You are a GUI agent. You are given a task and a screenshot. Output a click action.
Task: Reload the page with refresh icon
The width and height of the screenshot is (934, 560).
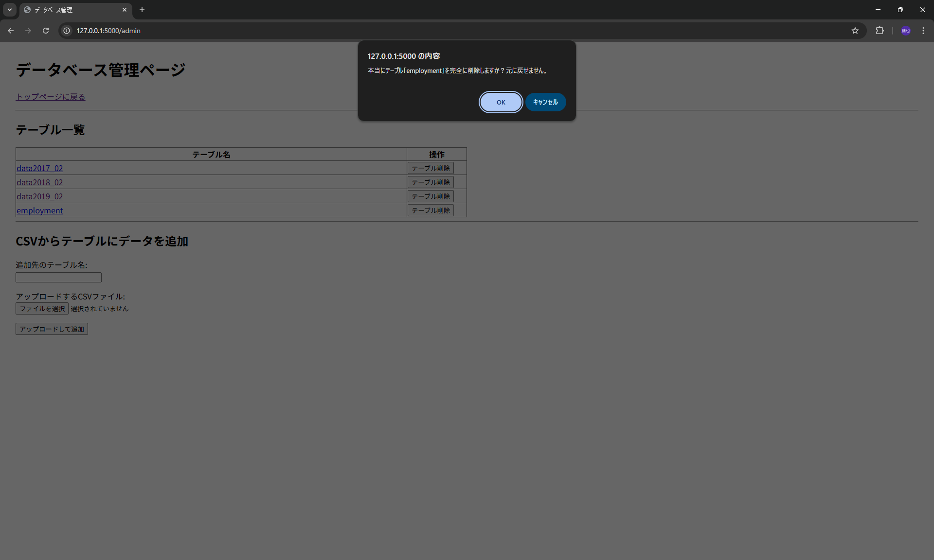46,31
